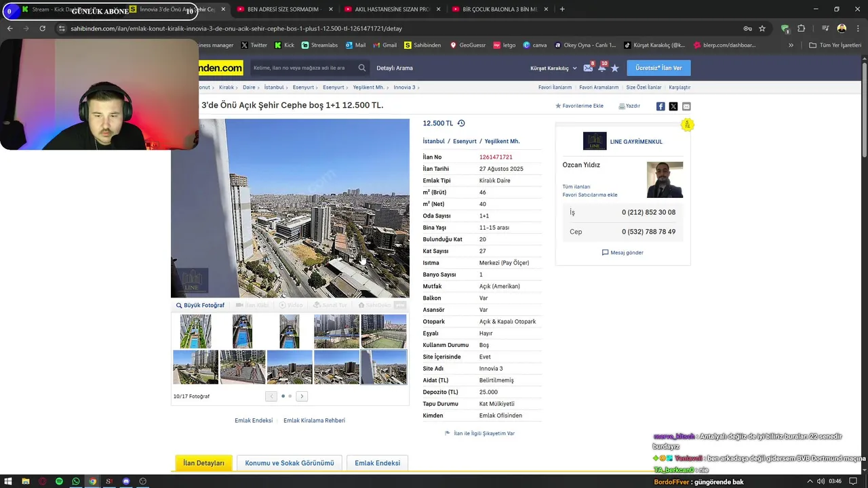
Task: Expand Kürşat Karakılıç account dropdown
Action: tap(553, 68)
